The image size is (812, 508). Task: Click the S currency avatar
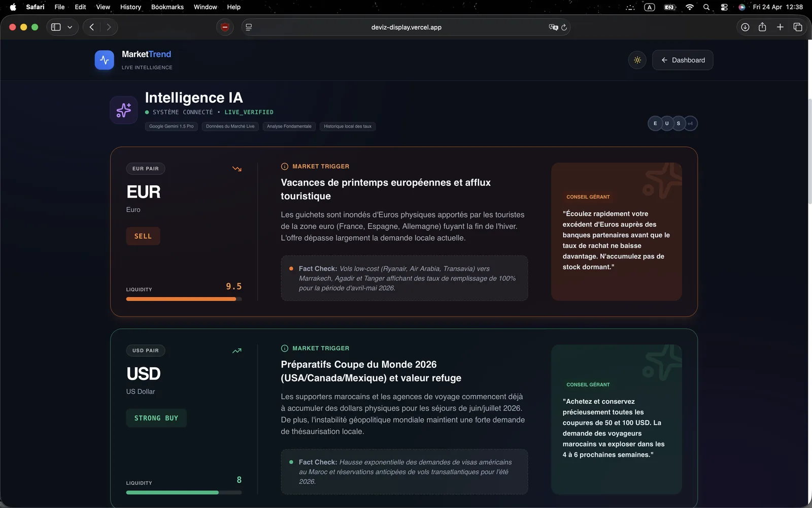(x=679, y=123)
